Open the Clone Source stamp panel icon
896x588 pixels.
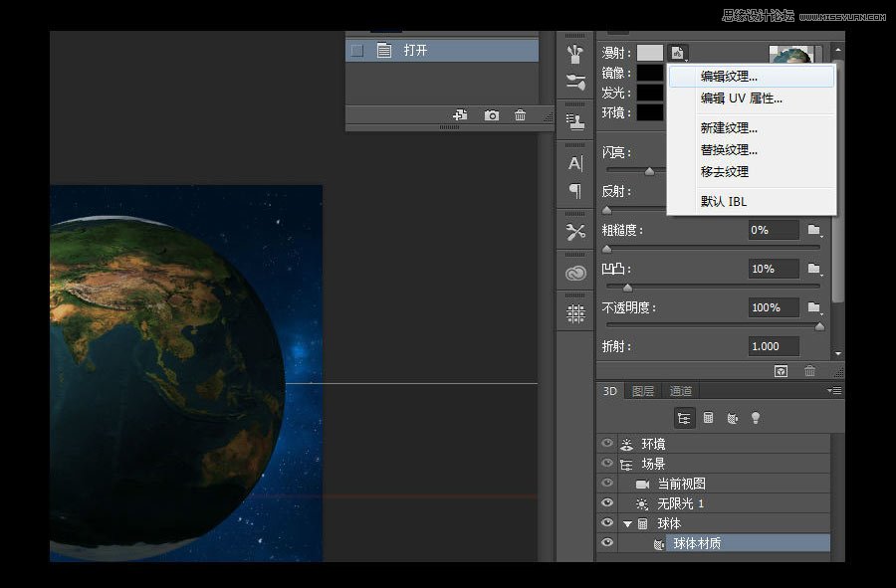575,121
